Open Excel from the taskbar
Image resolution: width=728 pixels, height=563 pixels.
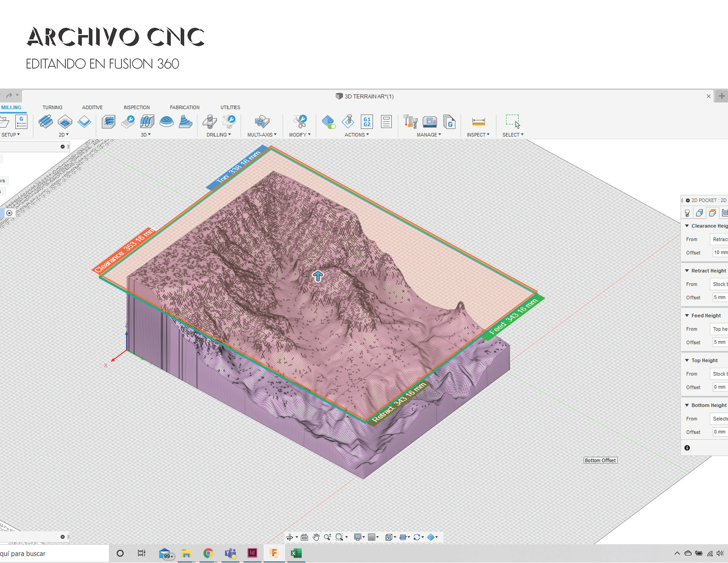tap(296, 553)
